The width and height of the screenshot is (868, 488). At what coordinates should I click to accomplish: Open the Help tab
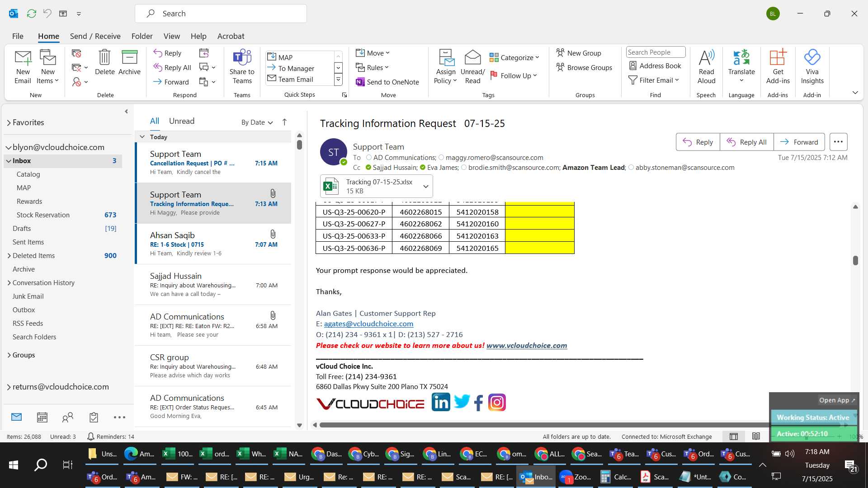[198, 36]
